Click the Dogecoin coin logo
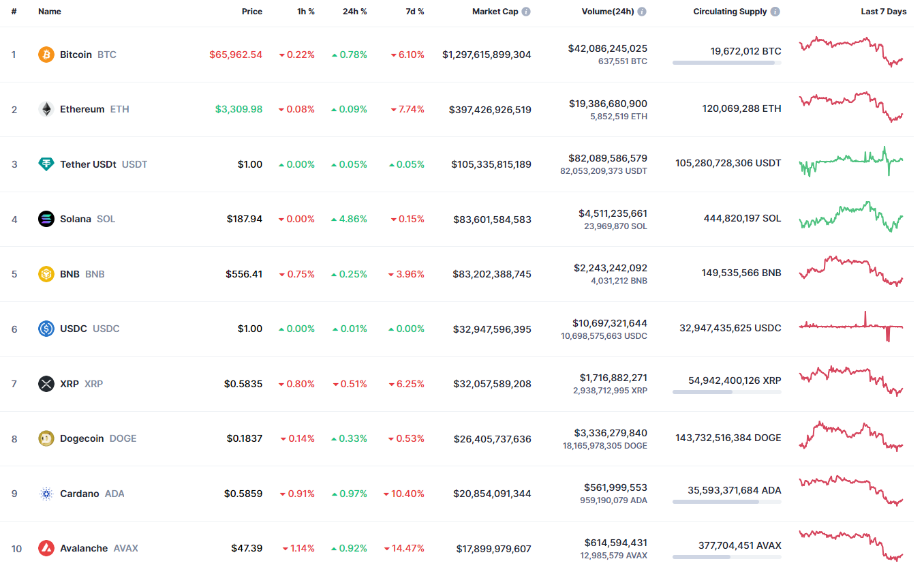Viewport: 924px width, 572px height. pos(46,438)
